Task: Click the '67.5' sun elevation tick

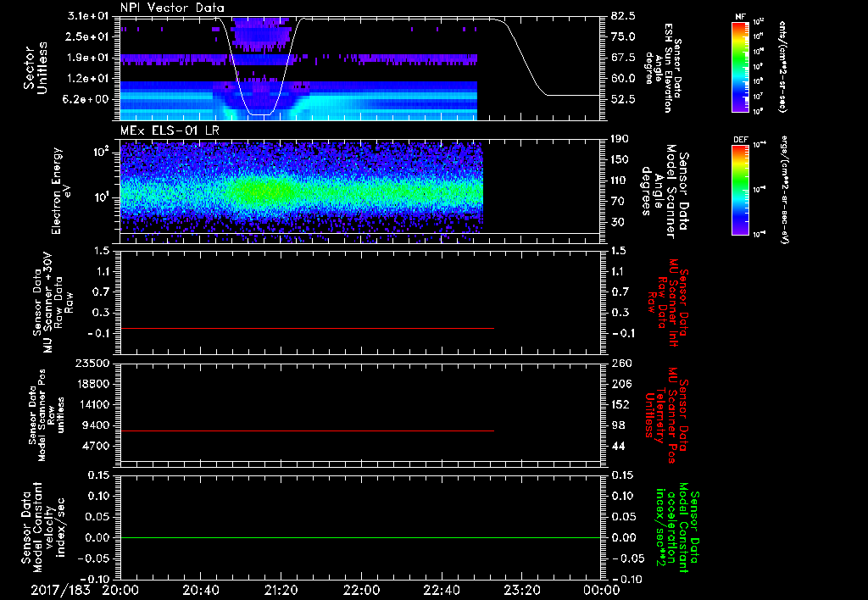Action: click(x=623, y=58)
